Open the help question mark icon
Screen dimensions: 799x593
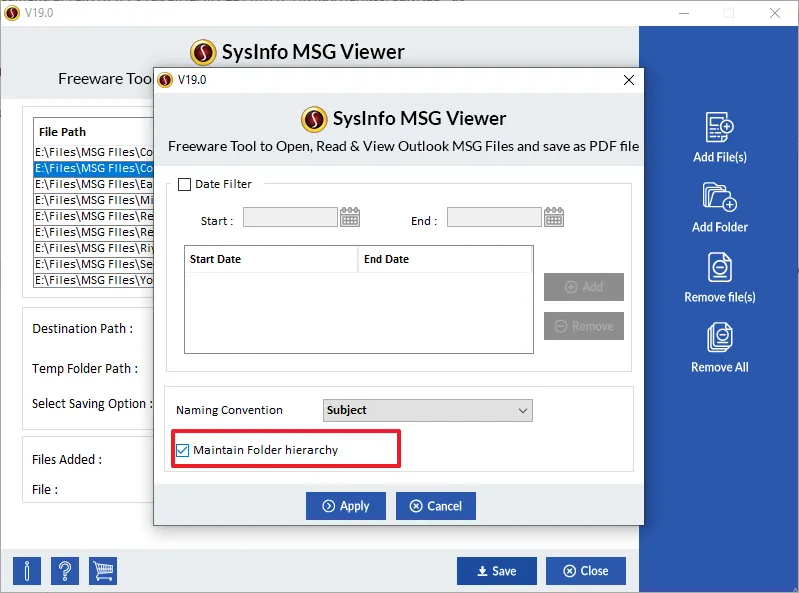pyautogui.click(x=65, y=571)
